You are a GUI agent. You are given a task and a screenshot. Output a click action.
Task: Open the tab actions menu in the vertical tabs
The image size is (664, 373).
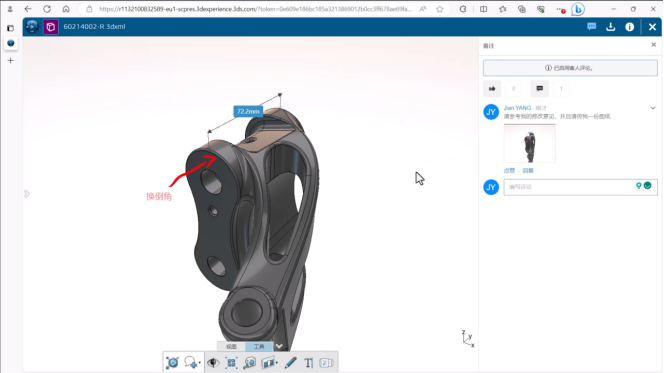click(11, 28)
